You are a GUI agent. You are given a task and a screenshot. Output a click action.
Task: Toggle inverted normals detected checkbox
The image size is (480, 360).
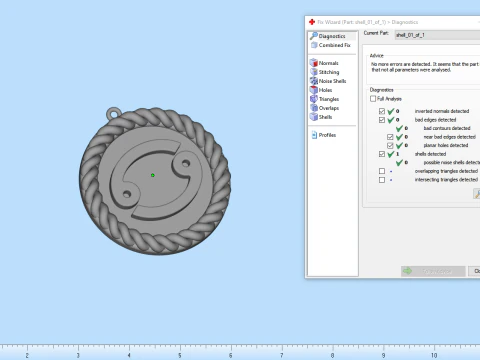(382, 111)
